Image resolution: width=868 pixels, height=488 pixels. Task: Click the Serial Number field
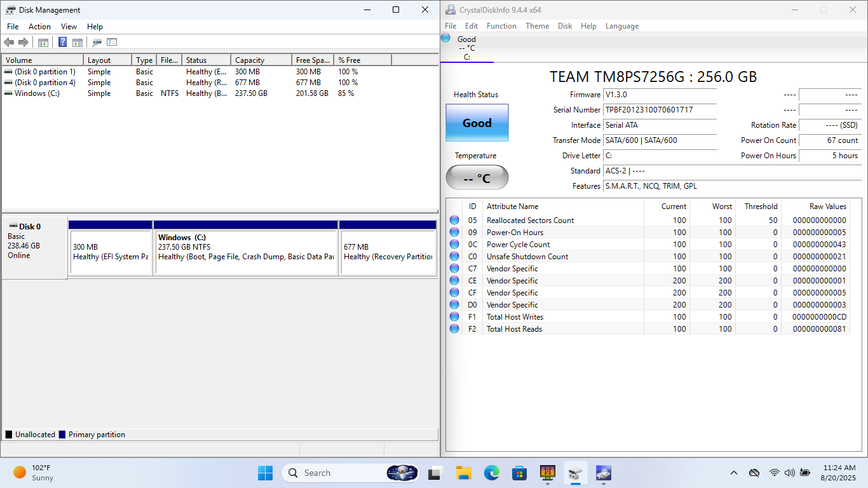coord(660,110)
